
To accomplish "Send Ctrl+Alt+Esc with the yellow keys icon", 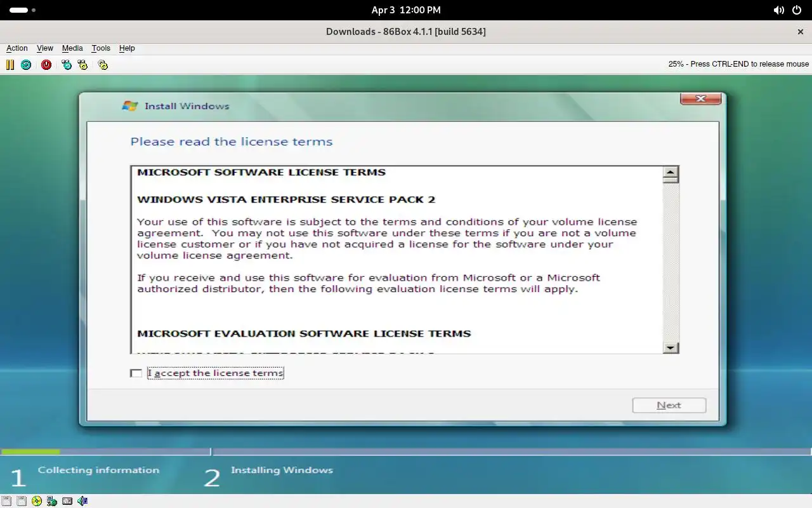I will (x=82, y=65).
